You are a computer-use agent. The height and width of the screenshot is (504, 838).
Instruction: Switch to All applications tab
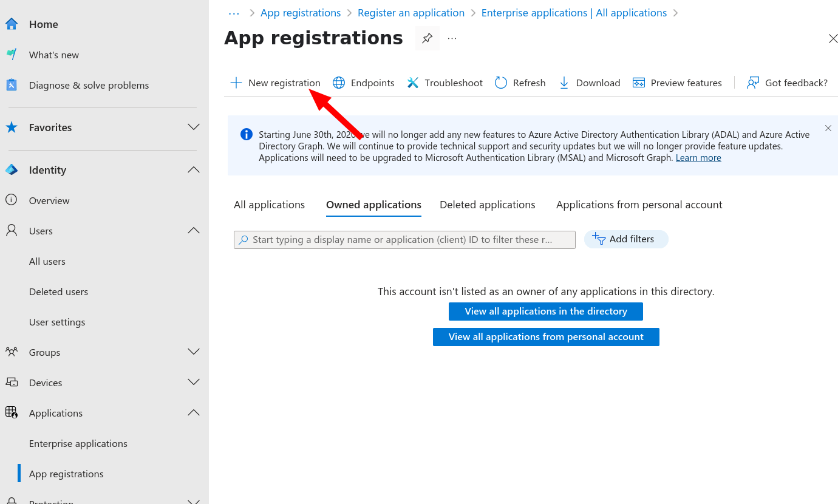pyautogui.click(x=270, y=205)
